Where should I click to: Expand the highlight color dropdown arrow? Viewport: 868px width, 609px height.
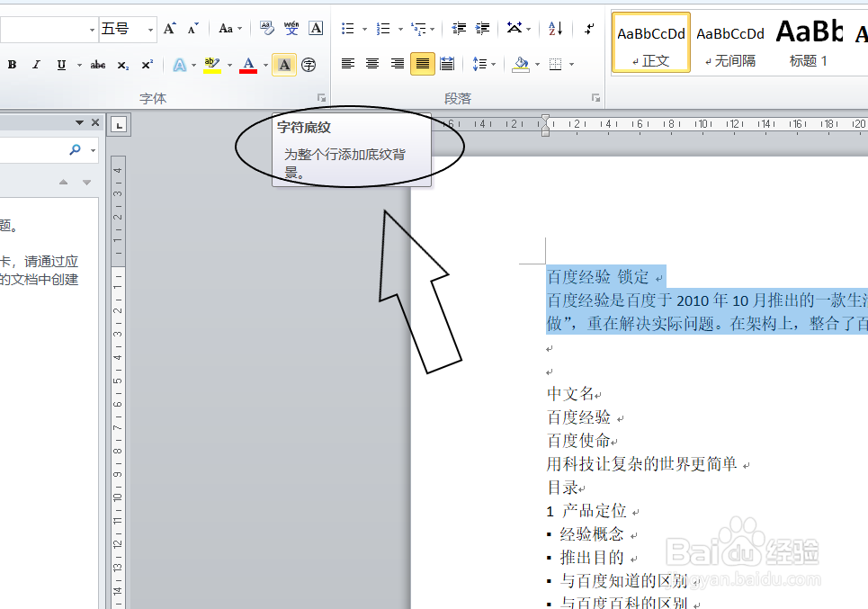[x=229, y=66]
